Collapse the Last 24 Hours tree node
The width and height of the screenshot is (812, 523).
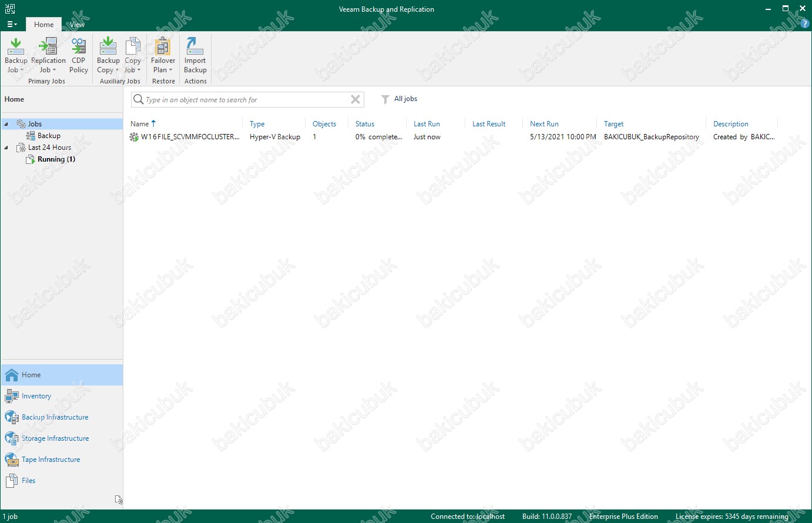click(x=6, y=147)
